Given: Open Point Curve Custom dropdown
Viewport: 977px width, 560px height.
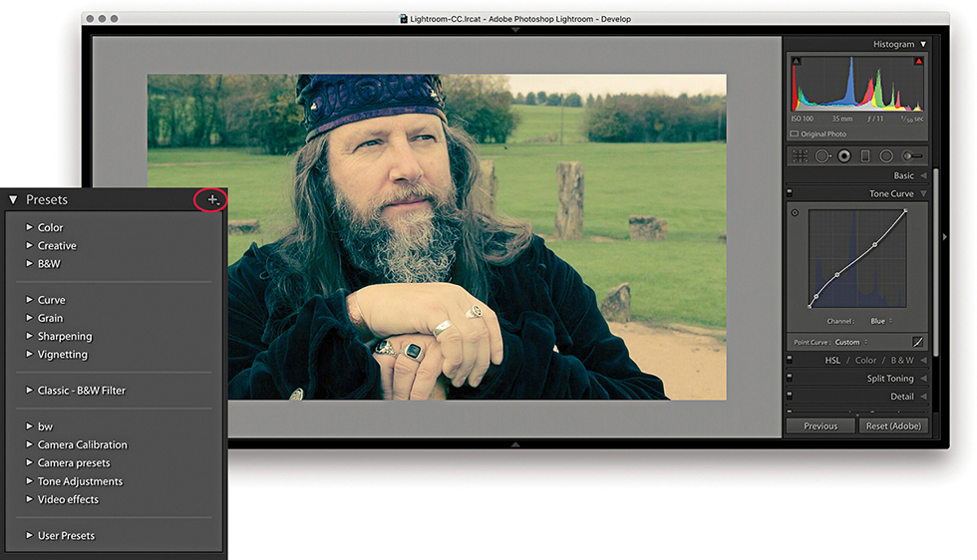Looking at the screenshot, I should coord(851,342).
